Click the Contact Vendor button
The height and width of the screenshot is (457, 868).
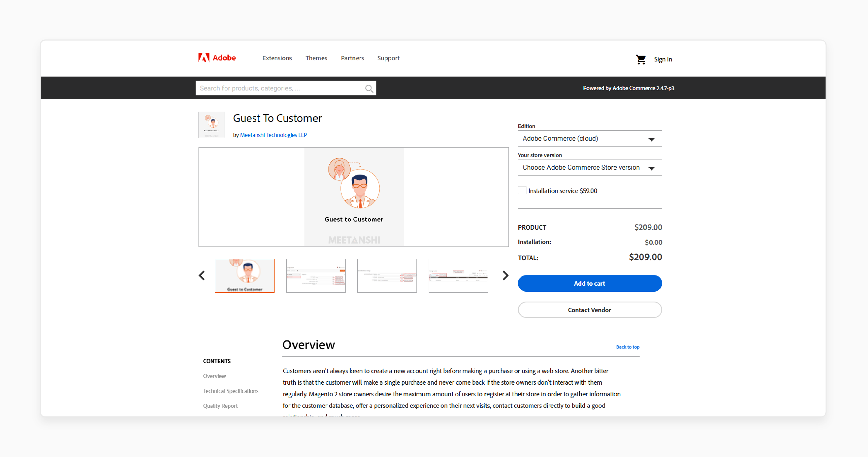pyautogui.click(x=590, y=310)
